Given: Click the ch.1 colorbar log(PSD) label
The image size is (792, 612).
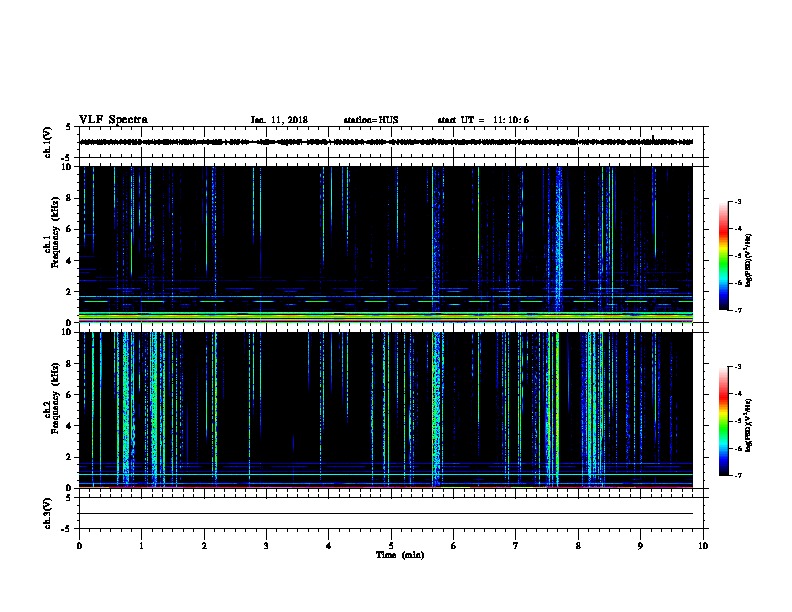Looking at the screenshot, I should [749, 260].
